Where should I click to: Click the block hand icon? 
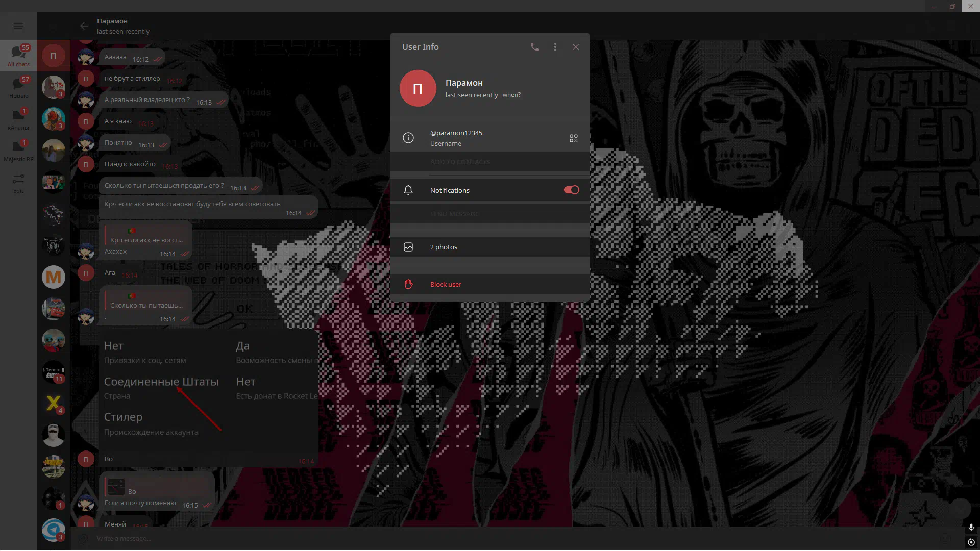[x=408, y=284]
